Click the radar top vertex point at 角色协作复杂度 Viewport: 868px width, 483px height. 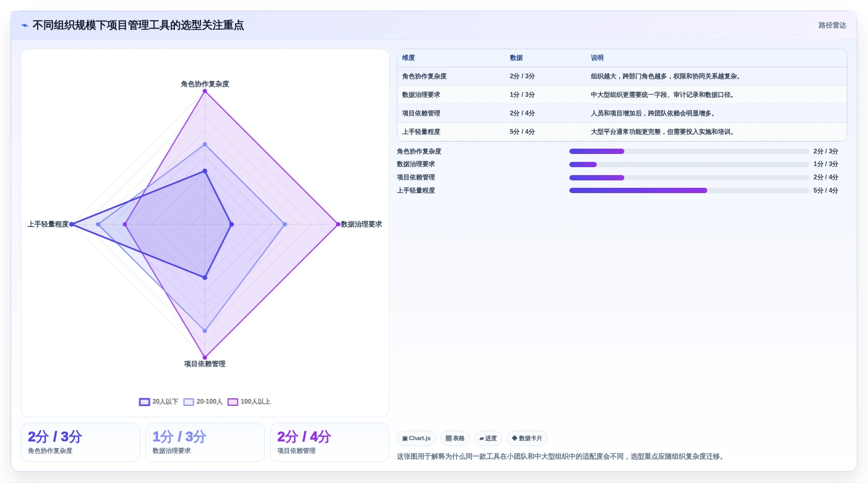[x=205, y=91]
